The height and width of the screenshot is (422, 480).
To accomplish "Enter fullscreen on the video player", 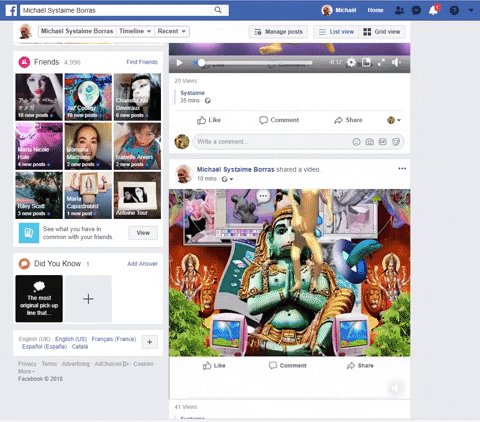I will 381,62.
